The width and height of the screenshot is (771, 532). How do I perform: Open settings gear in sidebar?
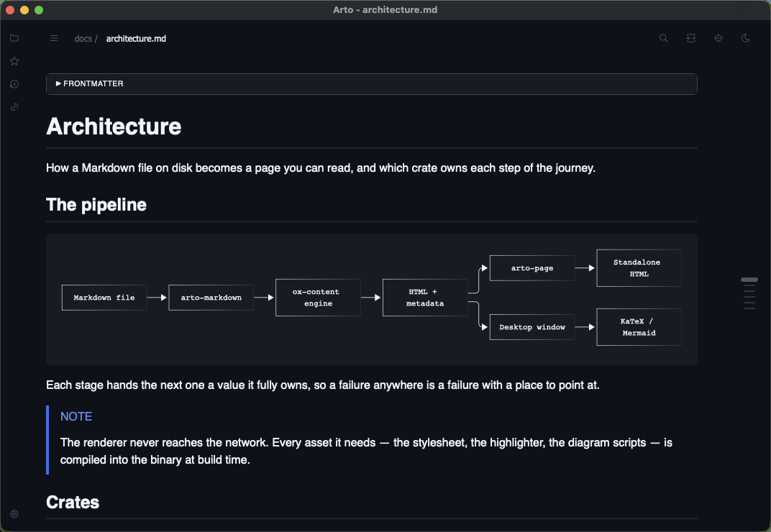[x=14, y=514]
